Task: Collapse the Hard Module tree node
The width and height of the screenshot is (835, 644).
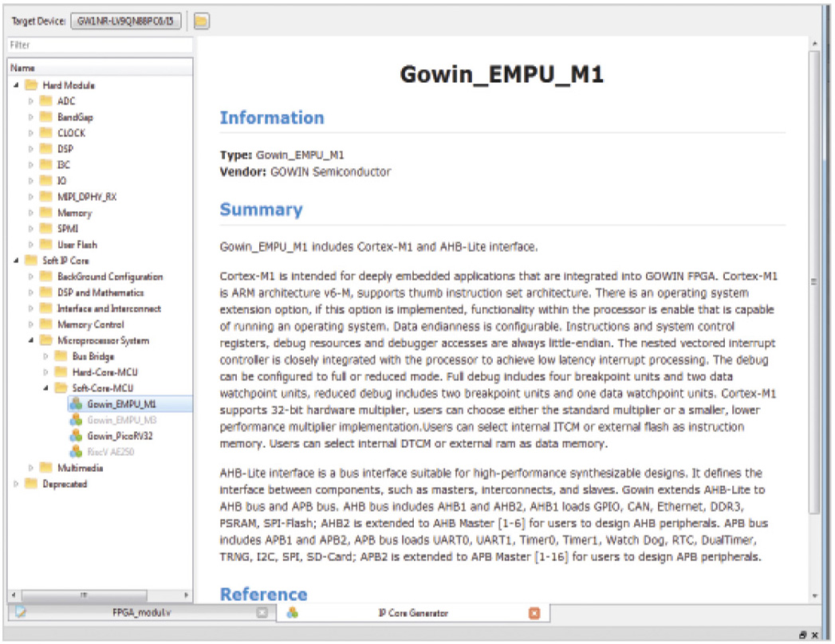Action: (x=15, y=85)
